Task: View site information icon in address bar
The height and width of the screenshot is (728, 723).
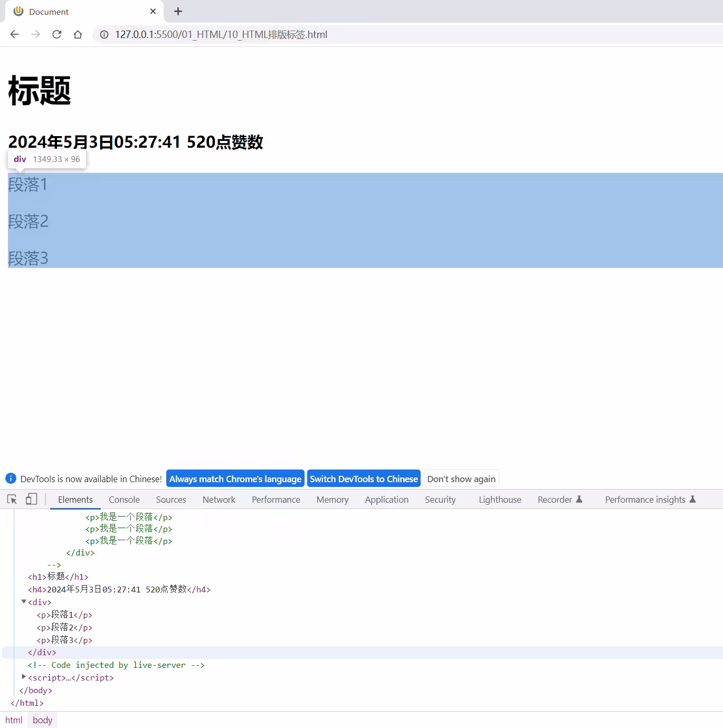Action: click(104, 34)
